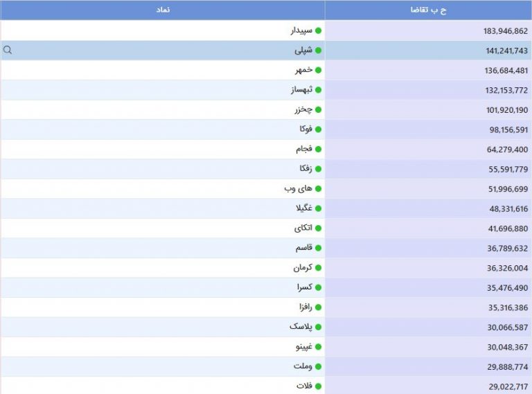Click the green status dot next to کرمان
The width and height of the screenshot is (532, 394).
tap(318, 267)
